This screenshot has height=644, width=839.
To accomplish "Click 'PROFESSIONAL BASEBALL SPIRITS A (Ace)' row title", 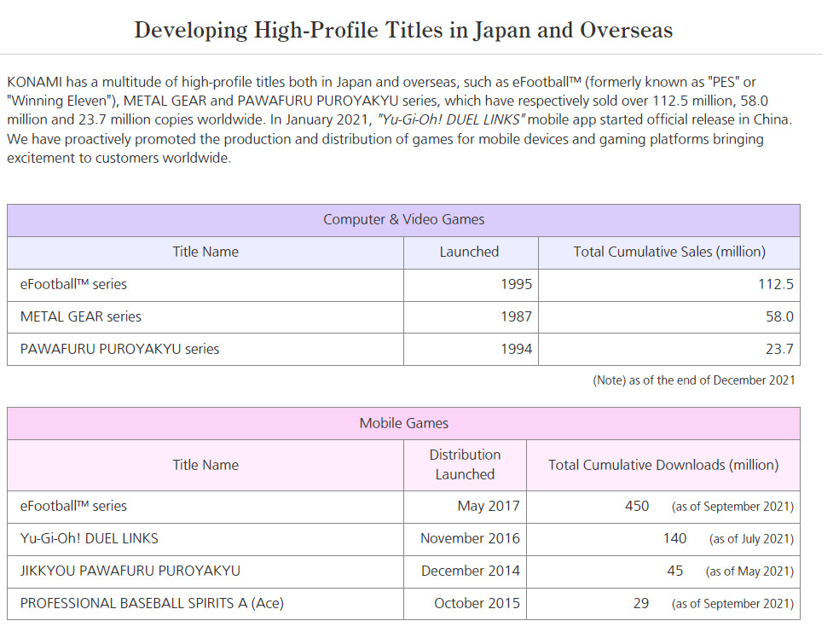I will (152, 603).
